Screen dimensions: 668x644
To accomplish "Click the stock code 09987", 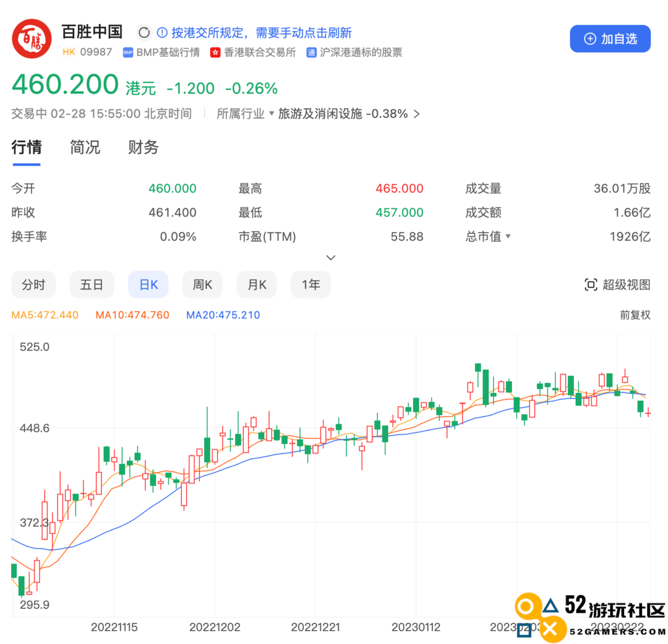I will tap(96, 52).
